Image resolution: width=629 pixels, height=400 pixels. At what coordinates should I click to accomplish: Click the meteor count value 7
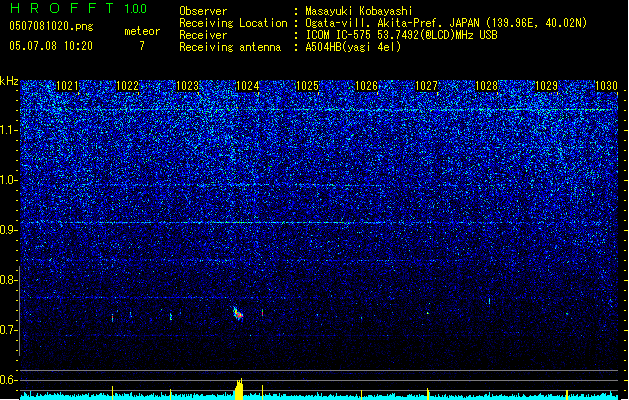[142, 46]
